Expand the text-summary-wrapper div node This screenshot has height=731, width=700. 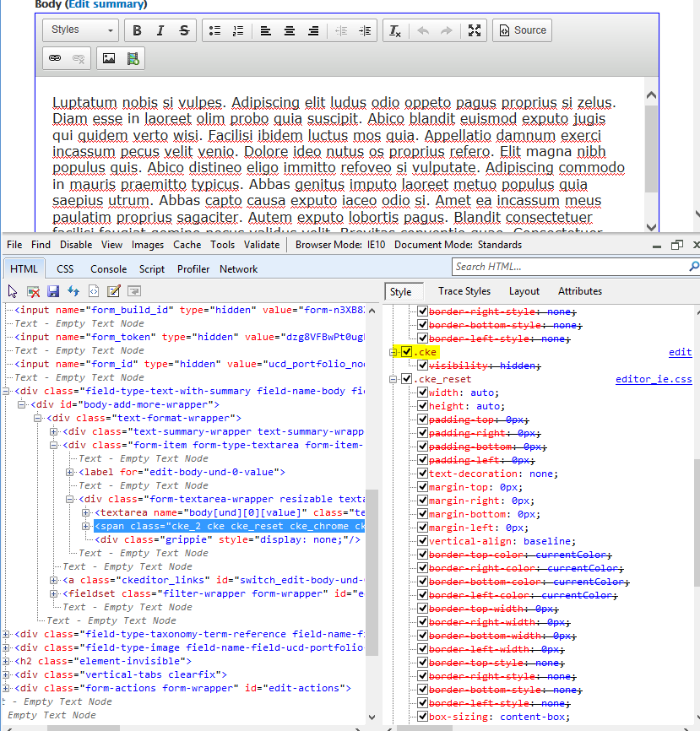[54, 431]
